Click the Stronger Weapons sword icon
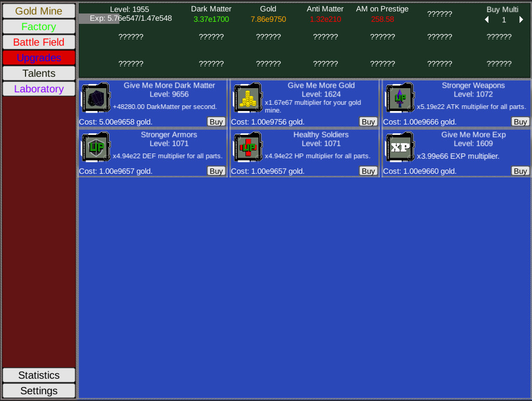Viewport: 532px width, 401px height. tap(400, 98)
